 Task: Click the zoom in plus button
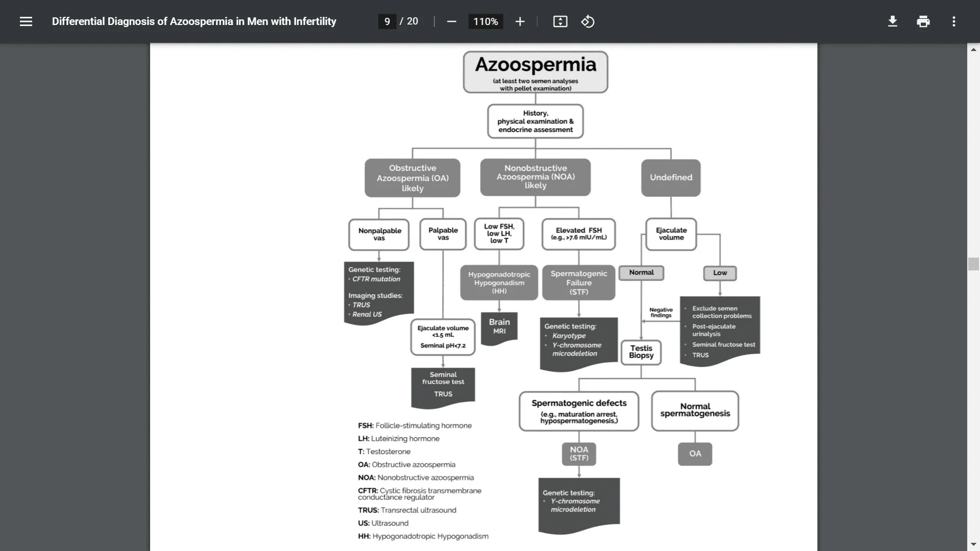tap(520, 21)
